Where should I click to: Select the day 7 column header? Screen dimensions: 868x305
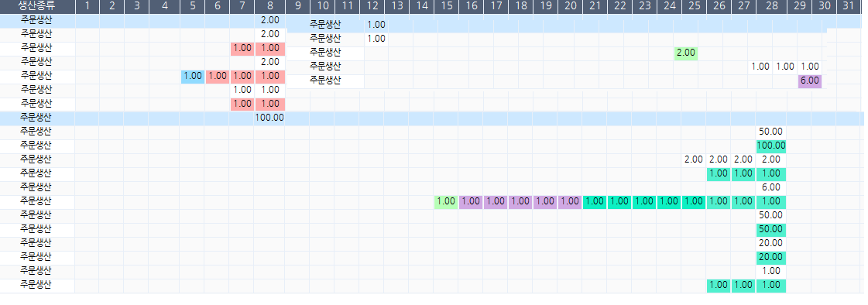pyautogui.click(x=242, y=7)
